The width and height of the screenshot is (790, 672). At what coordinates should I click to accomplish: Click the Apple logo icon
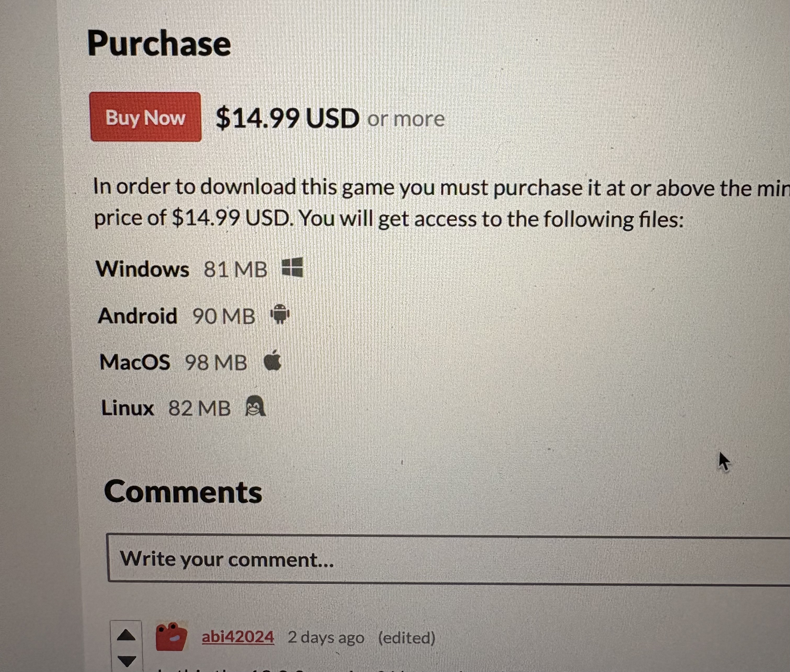click(x=272, y=360)
